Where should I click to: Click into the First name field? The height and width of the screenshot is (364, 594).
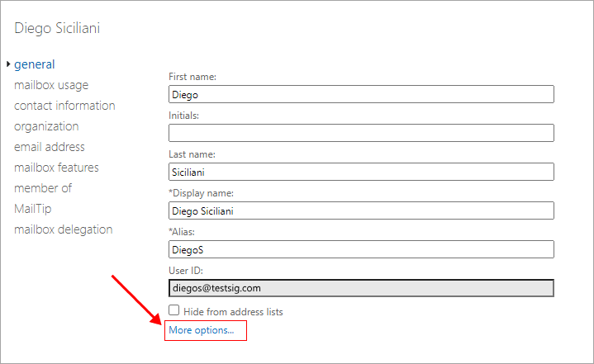coord(361,94)
